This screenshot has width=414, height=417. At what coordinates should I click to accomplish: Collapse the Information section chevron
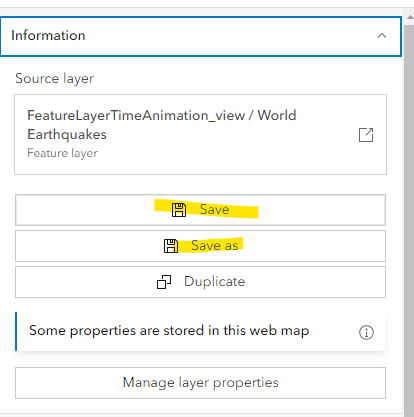click(x=382, y=36)
